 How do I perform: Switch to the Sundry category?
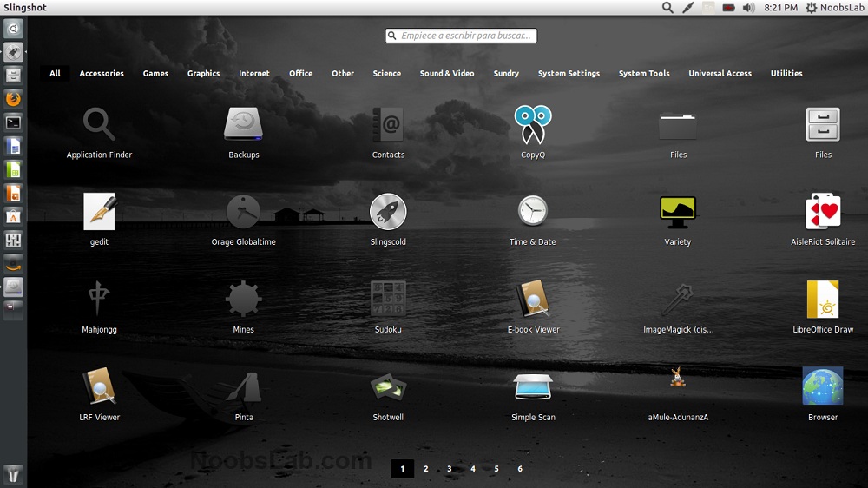point(506,73)
